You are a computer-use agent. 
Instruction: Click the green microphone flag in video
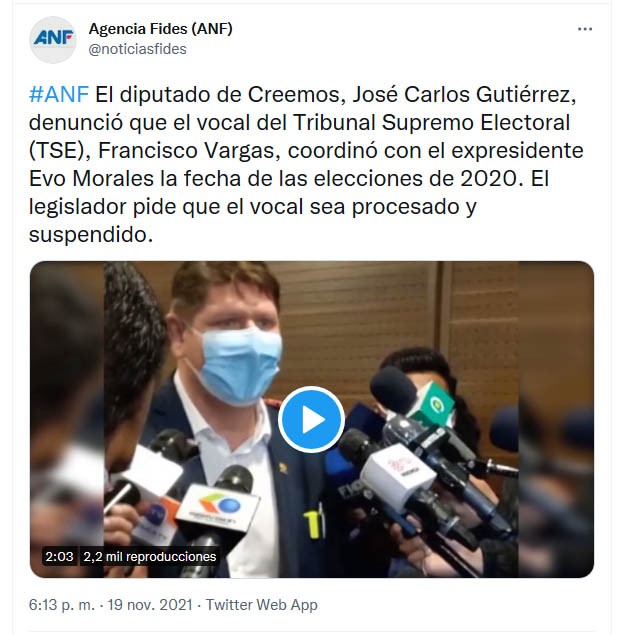click(x=431, y=403)
